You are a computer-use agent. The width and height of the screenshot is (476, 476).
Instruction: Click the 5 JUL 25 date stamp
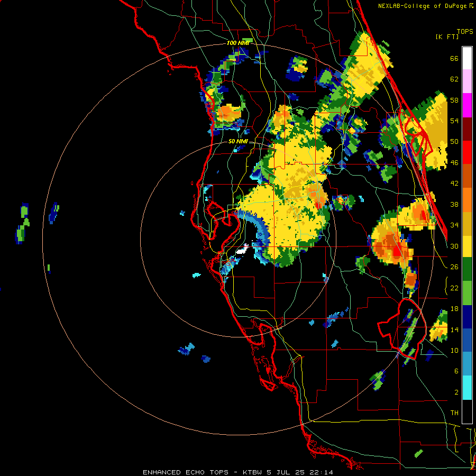pyautogui.click(x=287, y=472)
